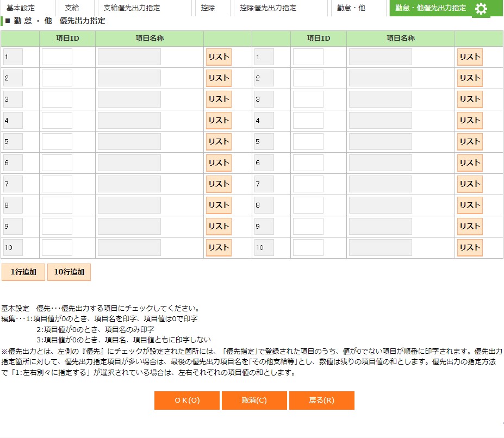Click the right 項目名称 column header
Viewport: 504px width, 438px height.
[401, 39]
